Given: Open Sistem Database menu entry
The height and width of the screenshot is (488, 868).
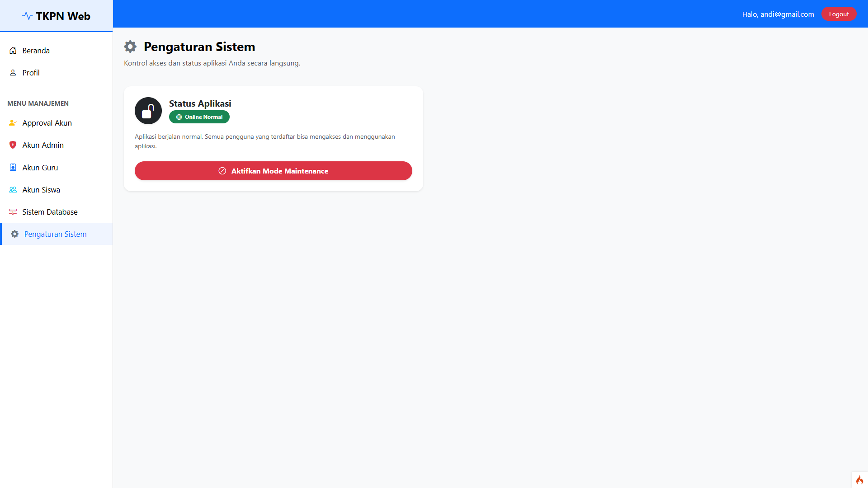Looking at the screenshot, I should (50, 212).
